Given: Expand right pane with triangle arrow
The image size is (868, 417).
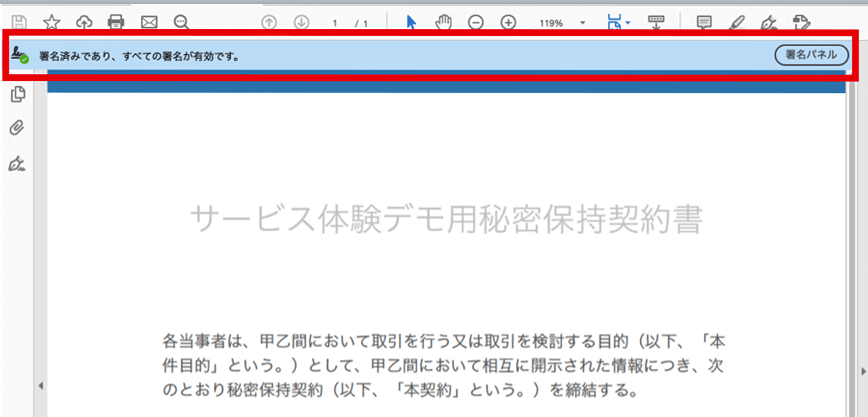Looking at the screenshot, I should click(x=864, y=371).
